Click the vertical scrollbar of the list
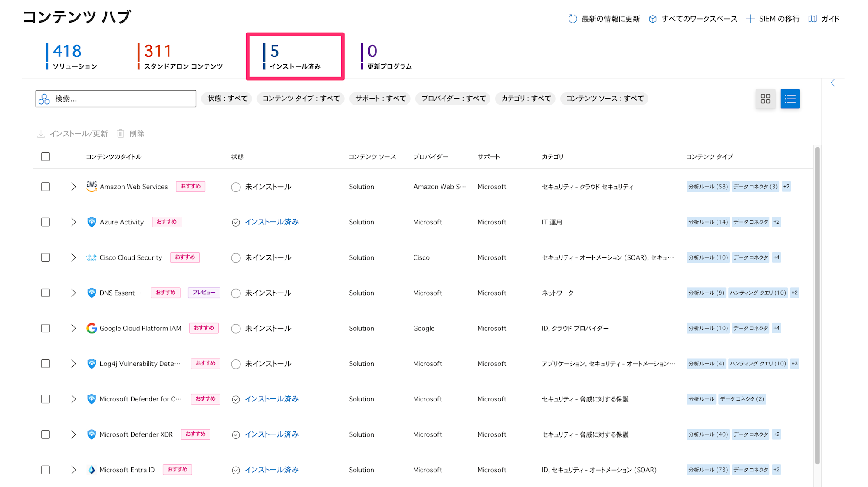This screenshot has height=487, width=868. pyautogui.click(x=817, y=306)
